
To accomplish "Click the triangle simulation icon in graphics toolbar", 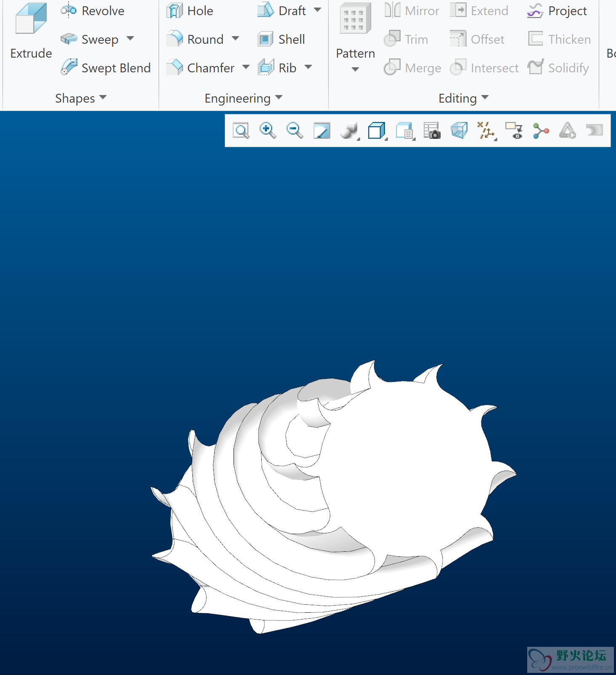I will [x=568, y=131].
